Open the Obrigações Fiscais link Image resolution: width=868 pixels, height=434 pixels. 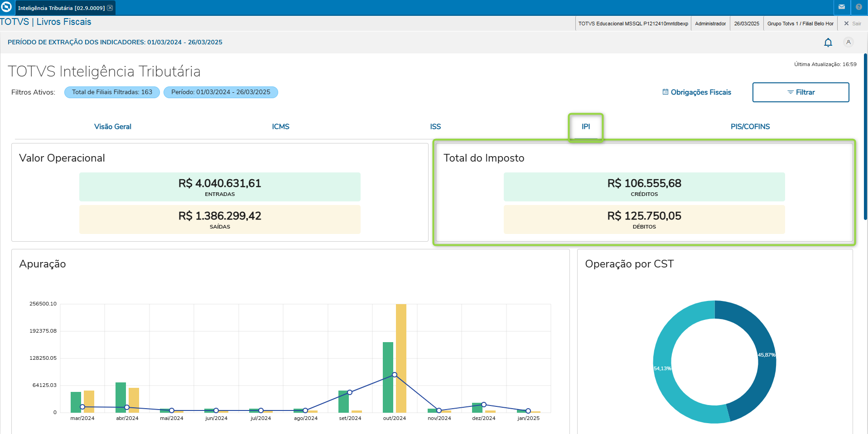(x=697, y=92)
